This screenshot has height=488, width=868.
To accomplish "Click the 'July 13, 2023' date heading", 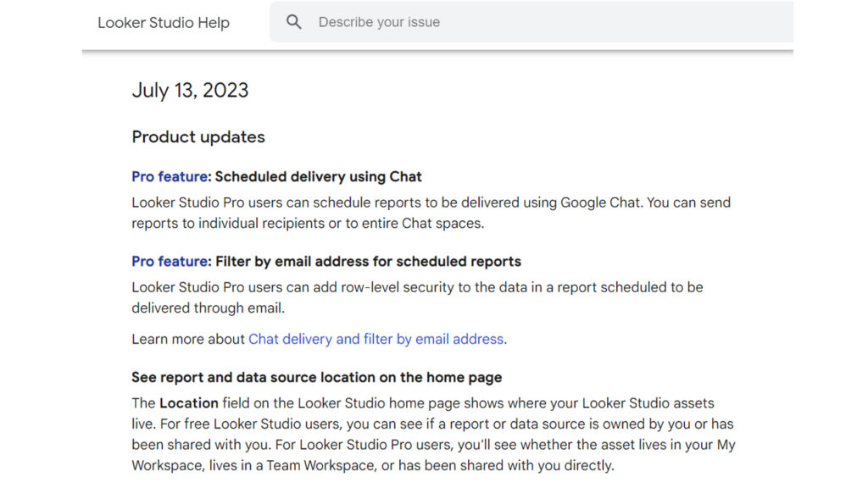I will coord(190,90).
